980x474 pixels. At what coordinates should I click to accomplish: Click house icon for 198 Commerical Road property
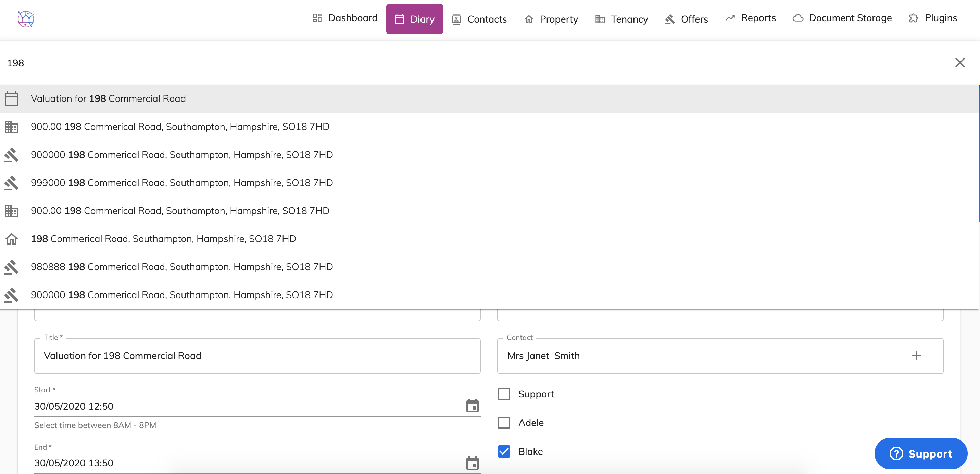click(11, 239)
